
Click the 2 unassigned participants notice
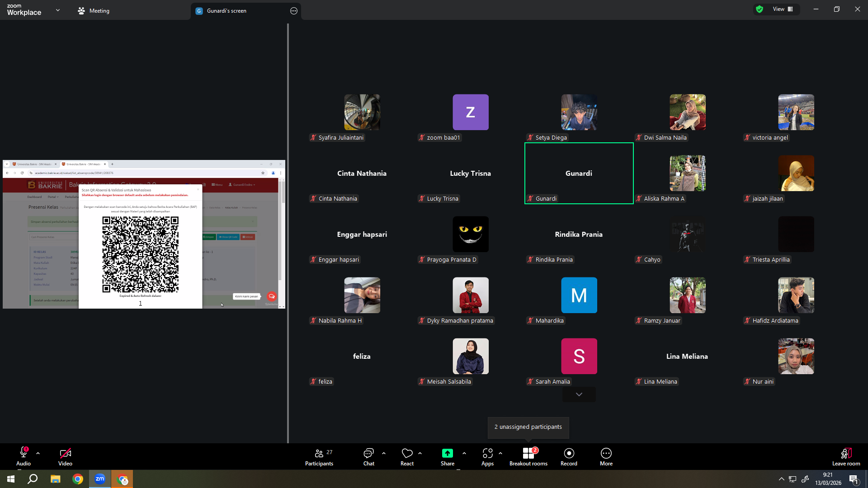click(528, 427)
